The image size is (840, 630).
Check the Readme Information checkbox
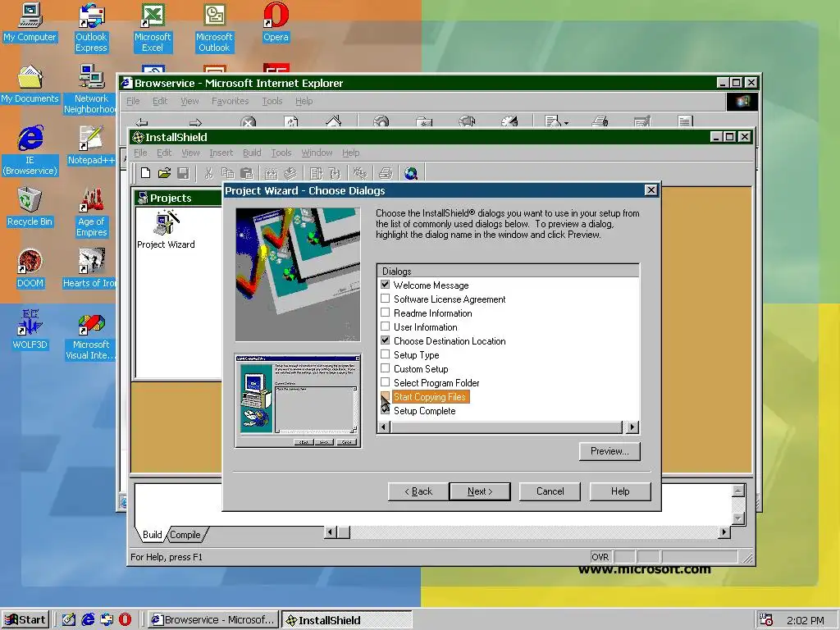coord(386,313)
